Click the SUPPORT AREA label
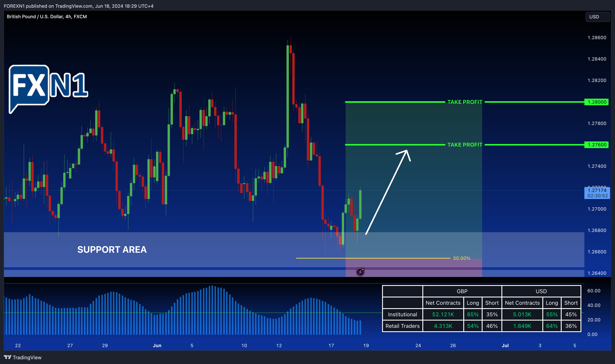The image size is (615, 364). [112, 250]
